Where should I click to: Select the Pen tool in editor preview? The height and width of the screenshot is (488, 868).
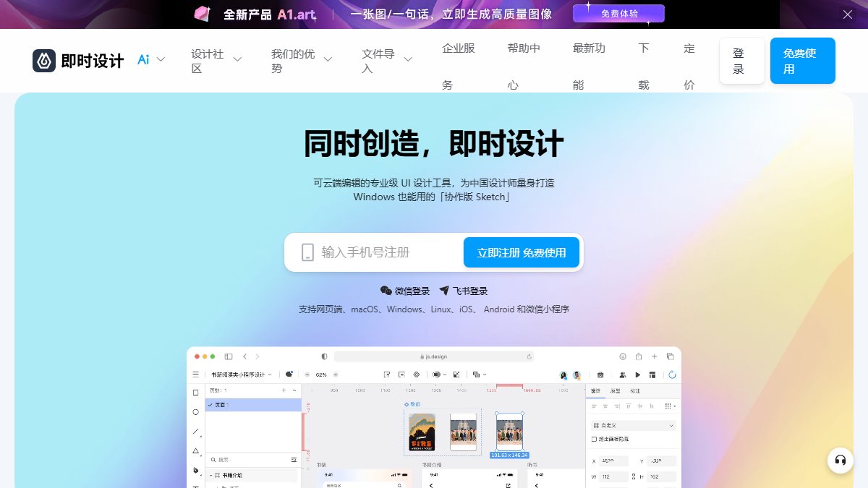point(195,470)
